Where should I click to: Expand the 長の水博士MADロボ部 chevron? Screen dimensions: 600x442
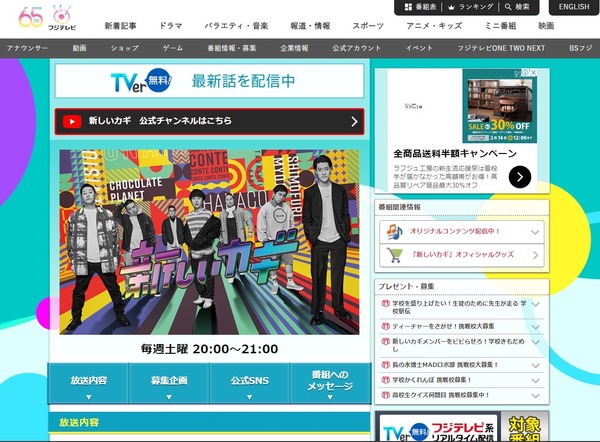[536, 366]
